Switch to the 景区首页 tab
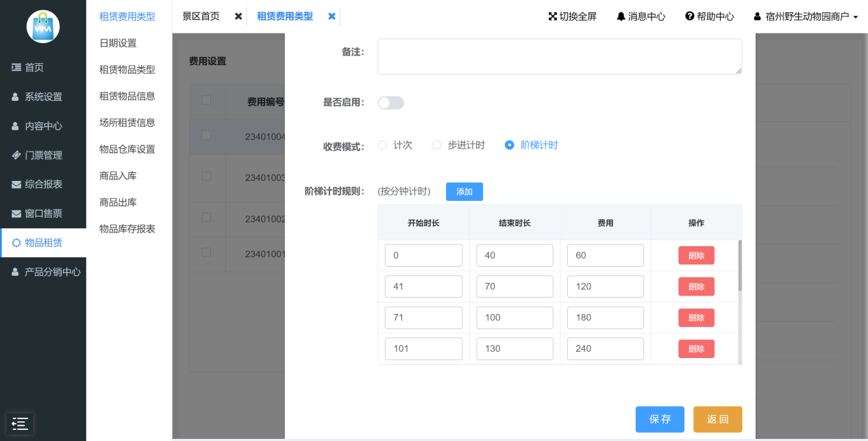The height and width of the screenshot is (441, 868). click(x=201, y=16)
